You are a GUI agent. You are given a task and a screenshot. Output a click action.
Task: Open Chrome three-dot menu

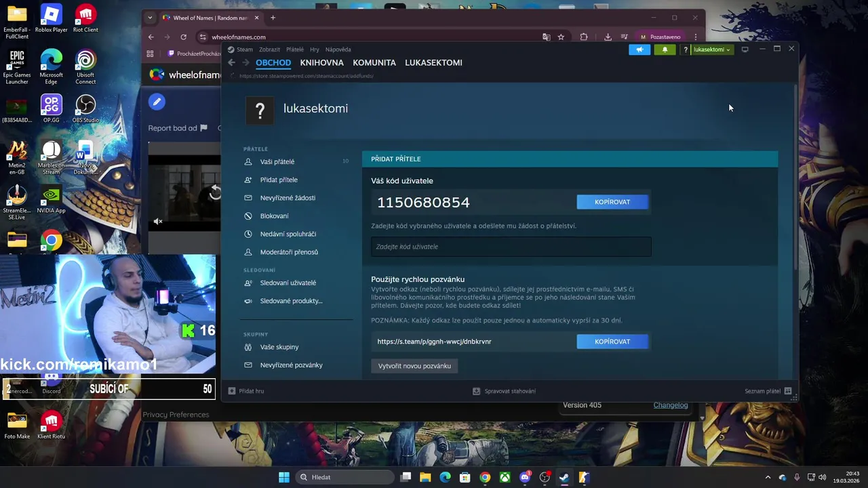coord(695,37)
